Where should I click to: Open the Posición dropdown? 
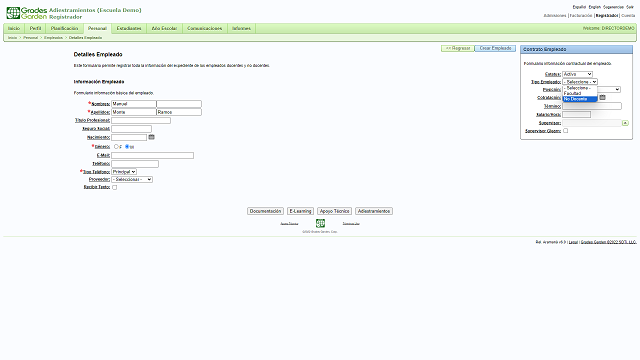click(609, 89)
